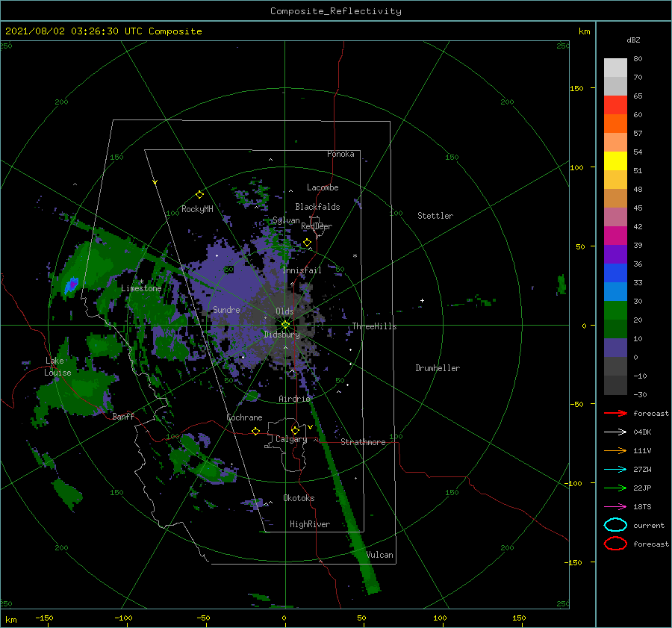Image resolution: width=672 pixels, height=628 pixels.
Task: Pick the bright green swatch below 30
Action: (x=615, y=311)
